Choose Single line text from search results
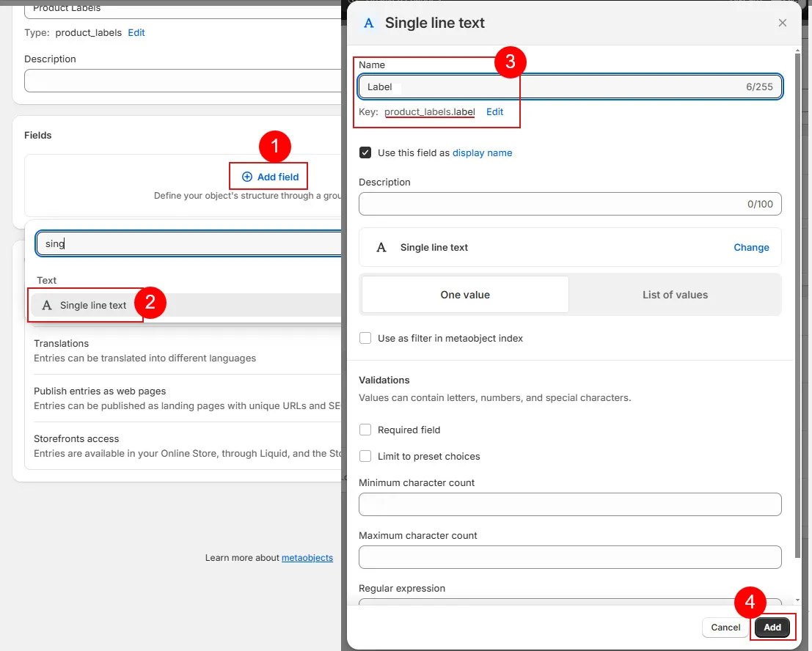 (x=93, y=306)
